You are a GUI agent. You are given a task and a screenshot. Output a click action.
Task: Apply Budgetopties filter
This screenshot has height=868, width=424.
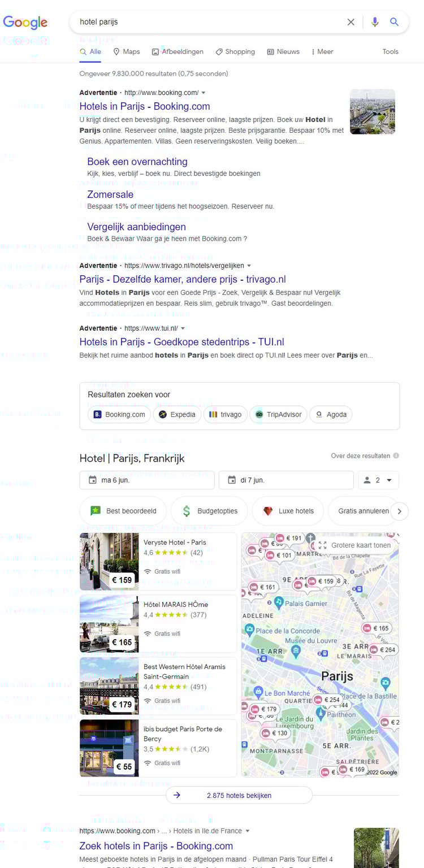[x=209, y=511]
